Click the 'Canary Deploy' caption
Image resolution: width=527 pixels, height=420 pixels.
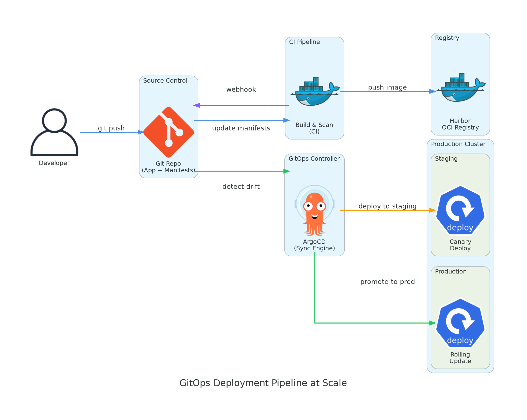click(x=461, y=245)
